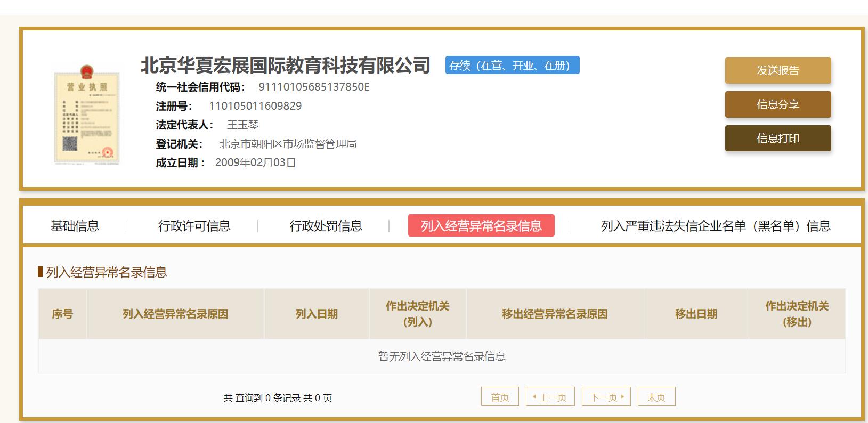The width and height of the screenshot is (868, 423).
Task: Click the 信息打印 button
Action: pos(778,139)
